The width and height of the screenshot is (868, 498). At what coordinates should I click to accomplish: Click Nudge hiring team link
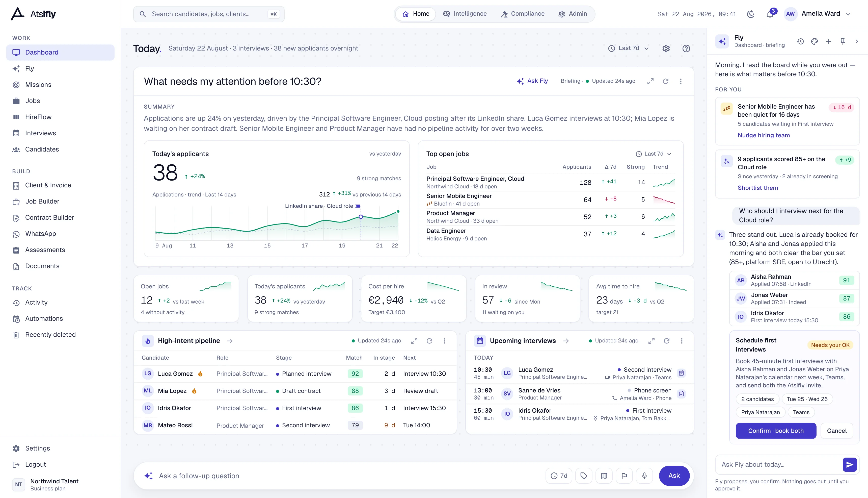(x=764, y=135)
